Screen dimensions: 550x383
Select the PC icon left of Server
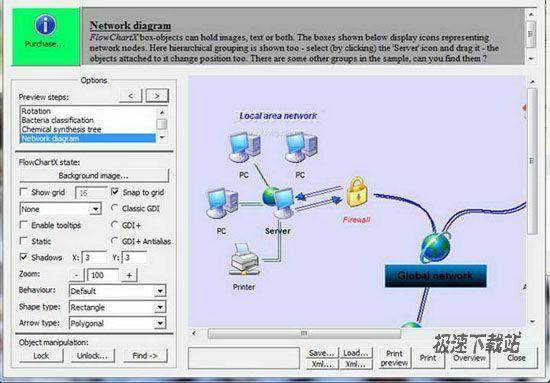(222, 203)
